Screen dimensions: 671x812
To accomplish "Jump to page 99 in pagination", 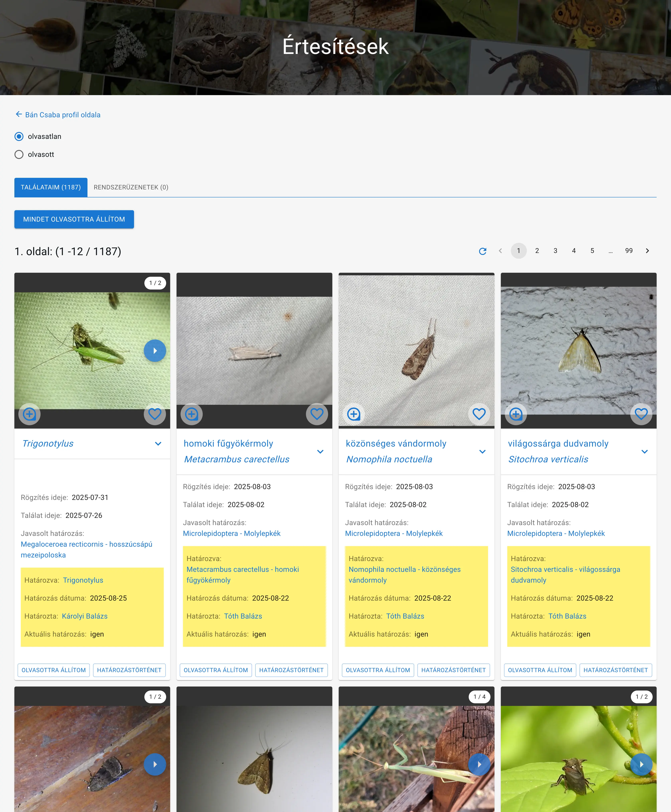I will (x=628, y=251).
